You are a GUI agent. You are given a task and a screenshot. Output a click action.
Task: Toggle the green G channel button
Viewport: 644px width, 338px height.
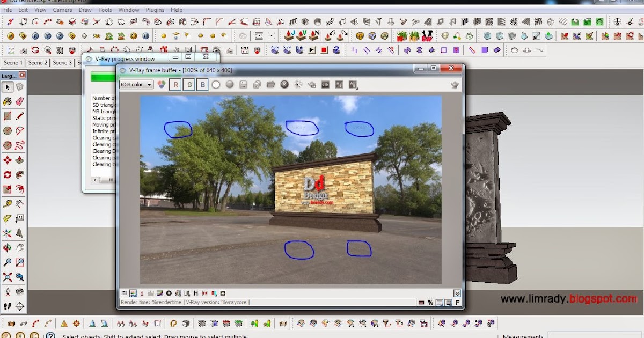coord(188,85)
